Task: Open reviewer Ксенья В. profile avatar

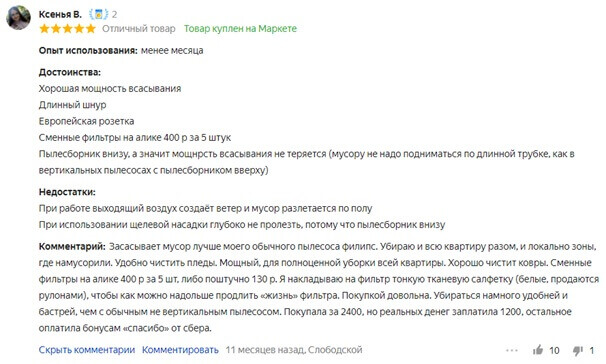Action: point(18,17)
